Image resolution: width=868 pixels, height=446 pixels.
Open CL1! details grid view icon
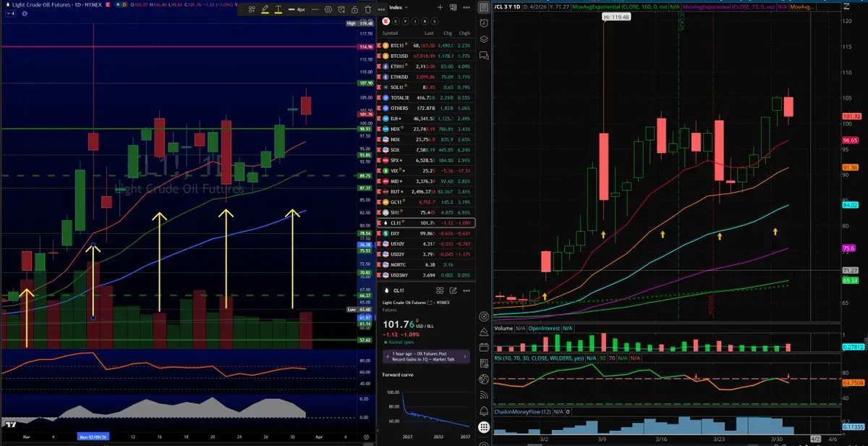point(440,290)
